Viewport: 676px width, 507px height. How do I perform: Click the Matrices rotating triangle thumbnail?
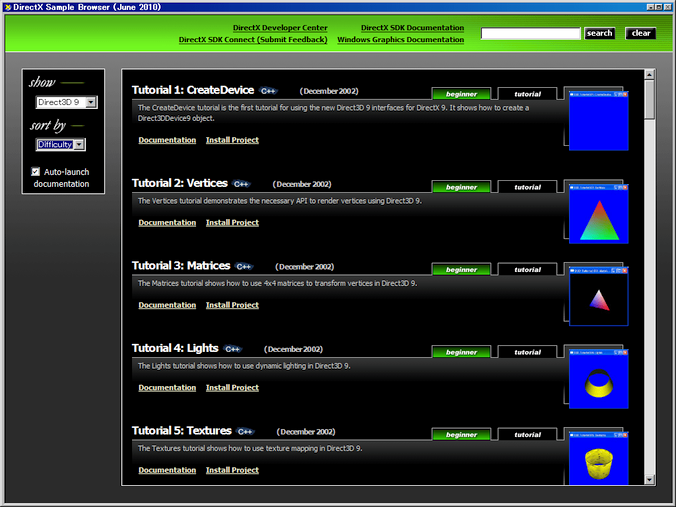[599, 296]
